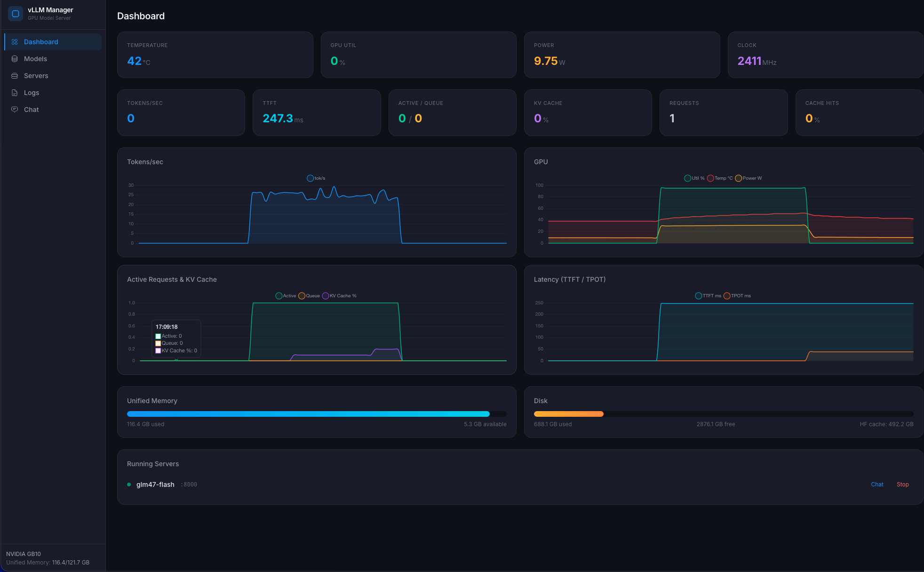Image resolution: width=924 pixels, height=572 pixels.
Task: Stop the glm47-flash server
Action: click(x=902, y=484)
